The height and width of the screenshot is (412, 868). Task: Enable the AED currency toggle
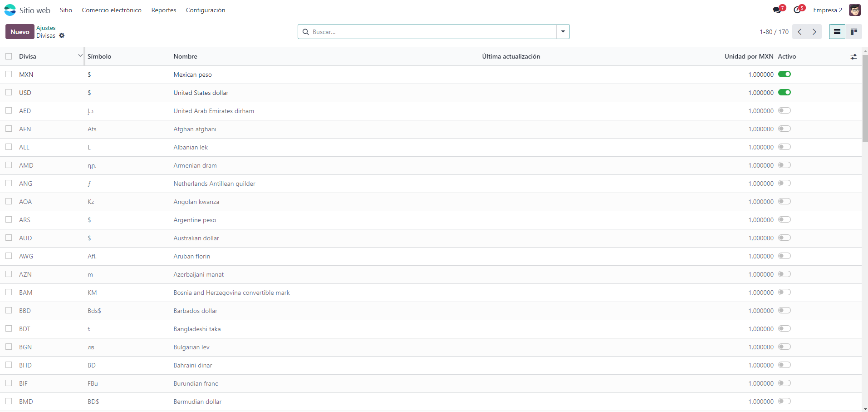click(784, 111)
